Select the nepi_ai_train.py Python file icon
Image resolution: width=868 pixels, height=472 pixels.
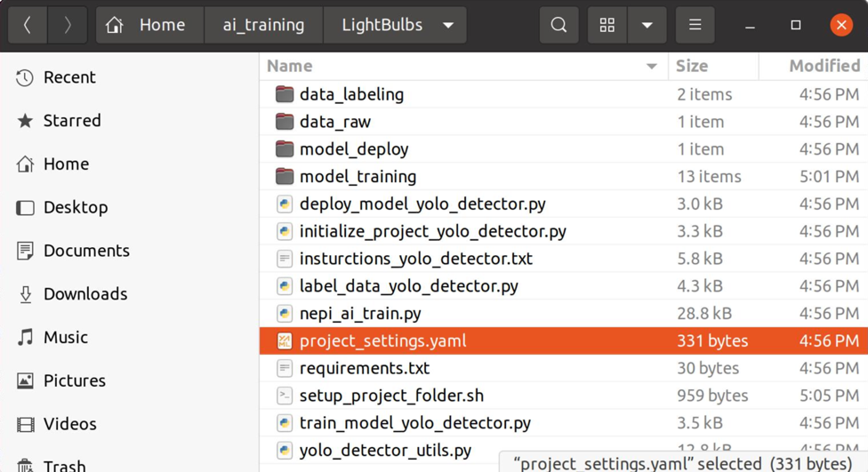point(285,314)
